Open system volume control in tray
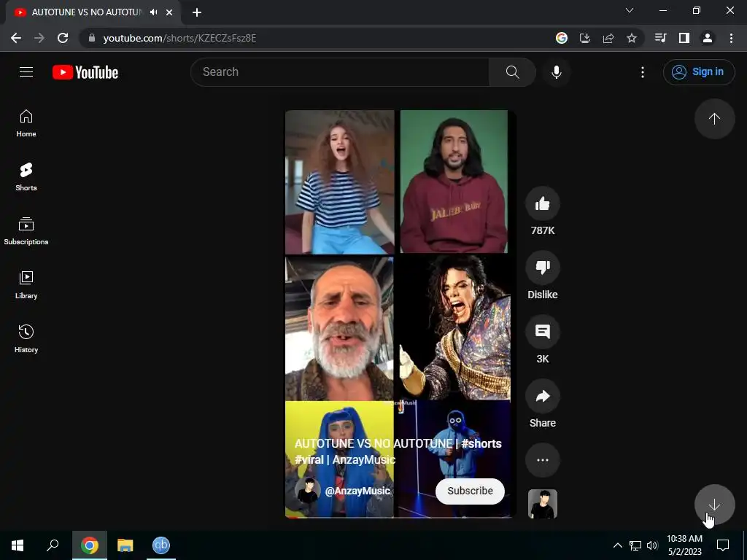This screenshot has height=560, width=747. tap(652, 545)
